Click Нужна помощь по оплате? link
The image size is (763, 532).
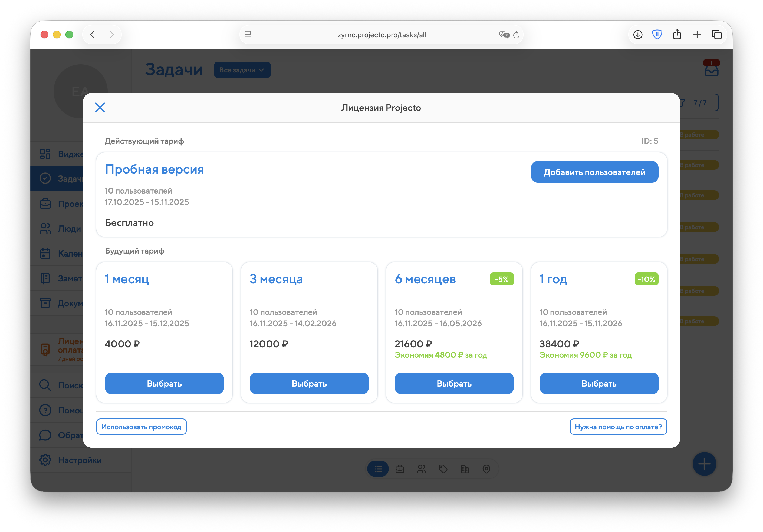tap(618, 427)
